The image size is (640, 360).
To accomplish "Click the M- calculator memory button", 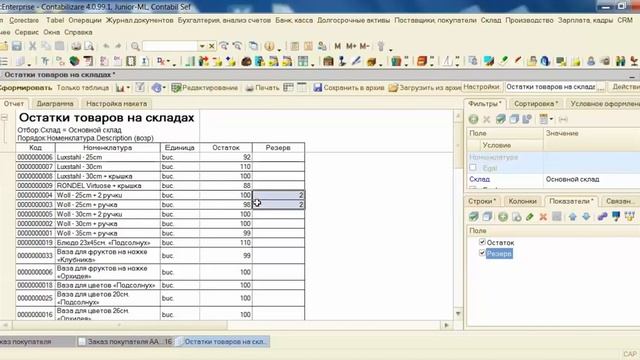I will coord(364,46).
